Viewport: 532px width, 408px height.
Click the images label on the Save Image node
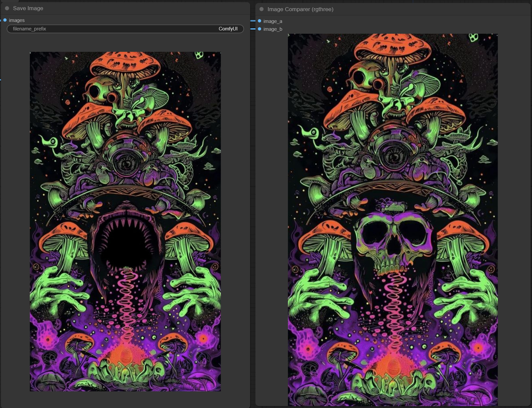(x=17, y=20)
